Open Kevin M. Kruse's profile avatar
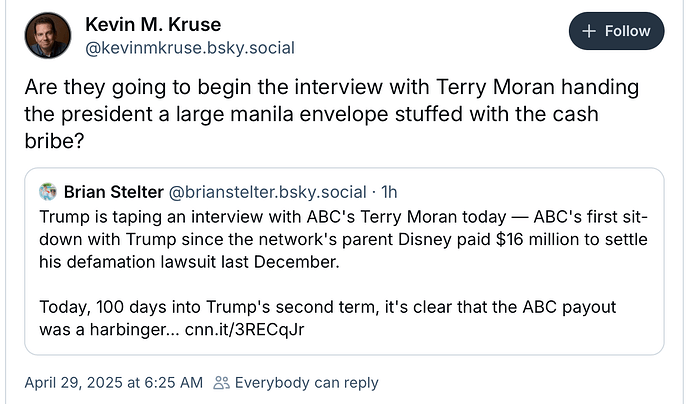Image resolution: width=690 pixels, height=404 pixels. (x=48, y=36)
